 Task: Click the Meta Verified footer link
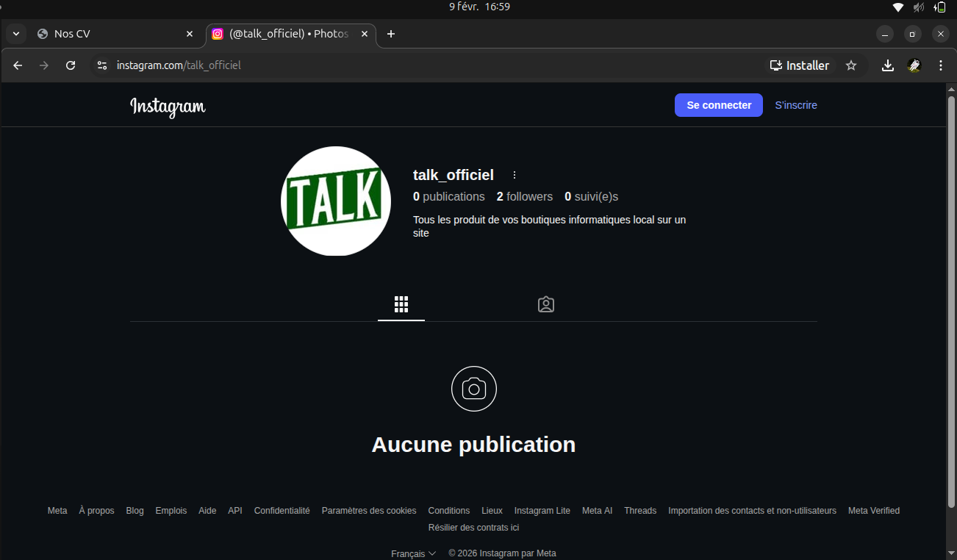click(874, 510)
